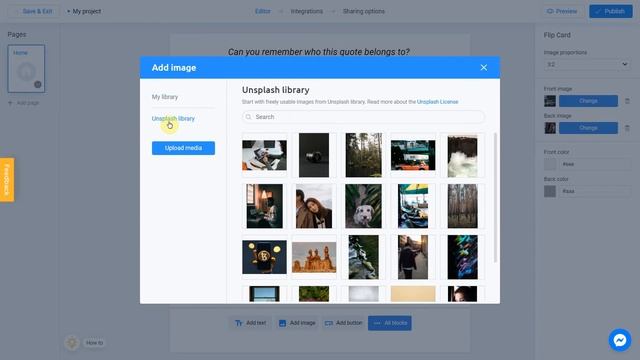Open the My project name menu
Image resolution: width=640 pixels, height=360 pixels.
[x=84, y=11]
